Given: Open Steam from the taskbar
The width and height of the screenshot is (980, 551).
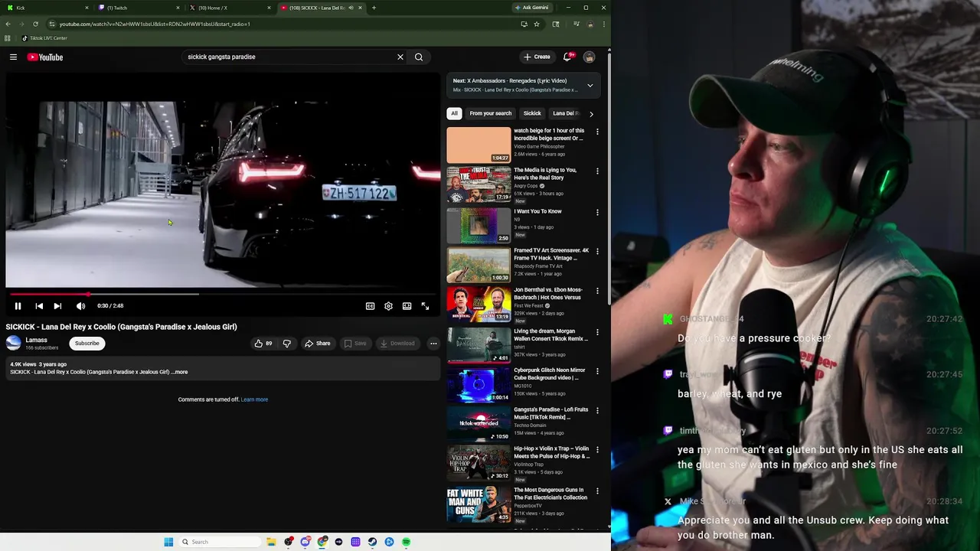Looking at the screenshot, I should coord(372,542).
